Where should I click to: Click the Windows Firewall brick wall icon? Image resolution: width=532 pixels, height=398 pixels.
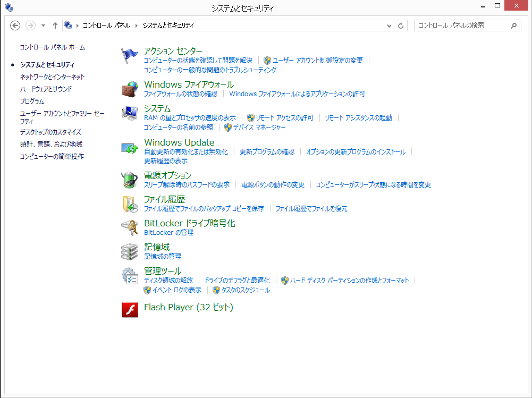click(130, 89)
